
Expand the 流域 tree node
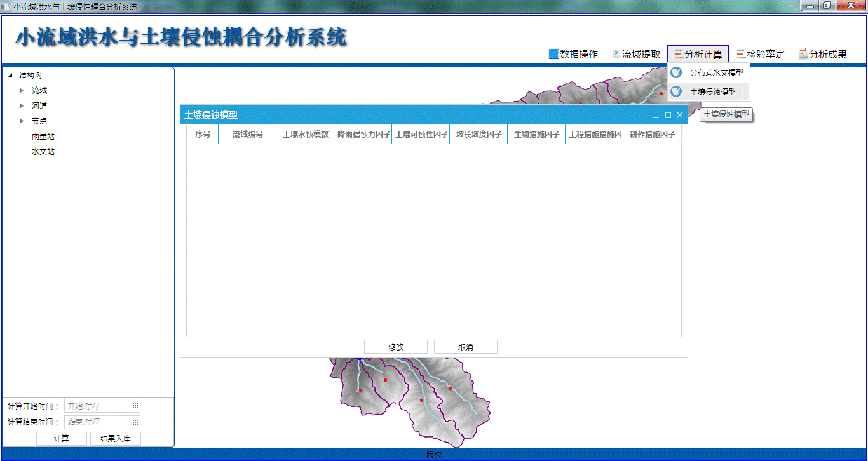tap(22, 91)
